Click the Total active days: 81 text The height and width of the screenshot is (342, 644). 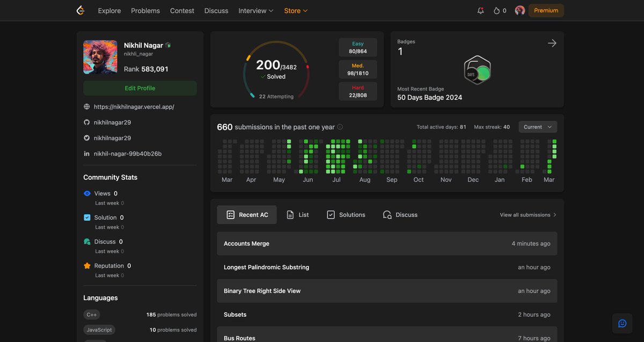pyautogui.click(x=441, y=127)
